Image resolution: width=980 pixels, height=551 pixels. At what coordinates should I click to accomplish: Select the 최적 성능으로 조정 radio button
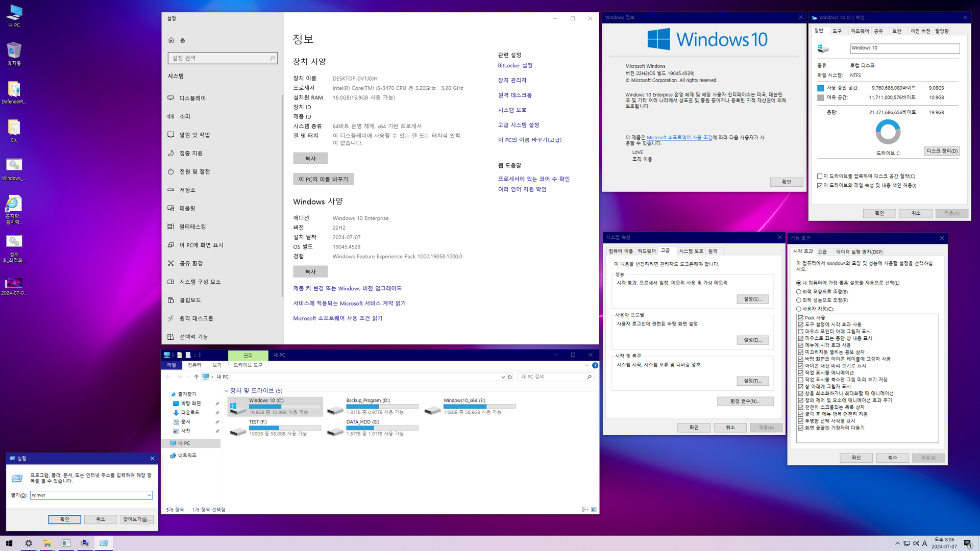click(x=799, y=300)
